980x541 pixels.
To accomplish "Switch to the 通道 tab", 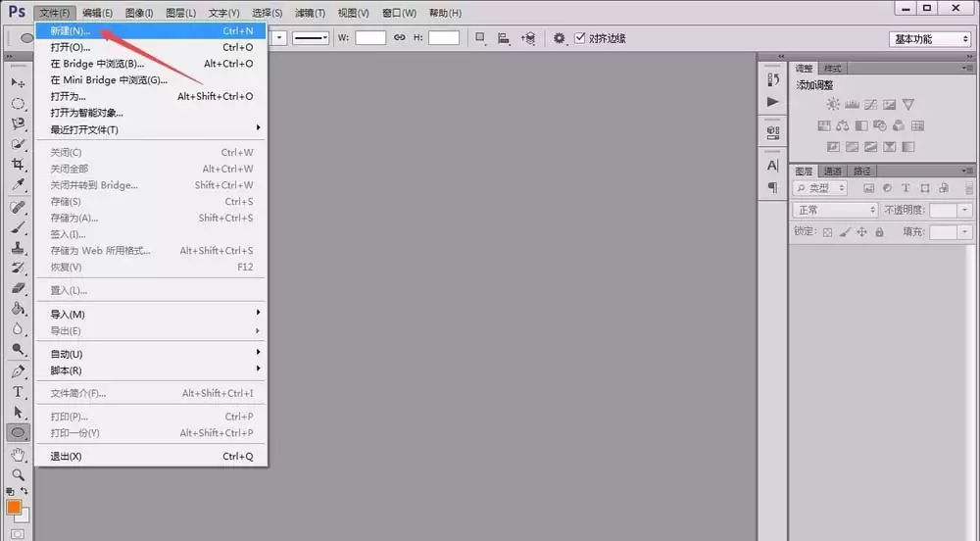I will tap(832, 172).
